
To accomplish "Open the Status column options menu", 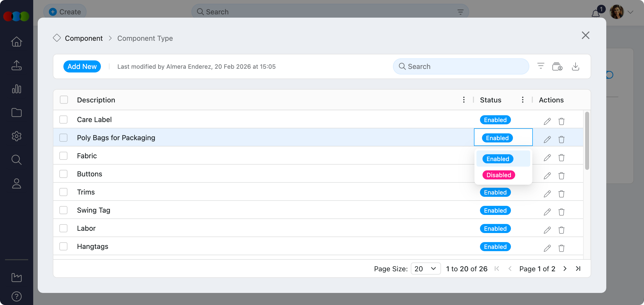I will [522, 100].
